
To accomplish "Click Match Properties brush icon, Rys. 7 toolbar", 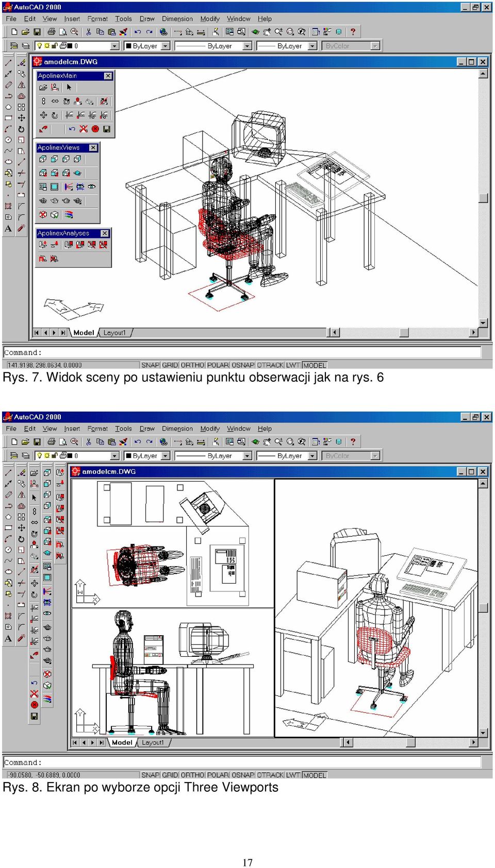I will (123, 32).
